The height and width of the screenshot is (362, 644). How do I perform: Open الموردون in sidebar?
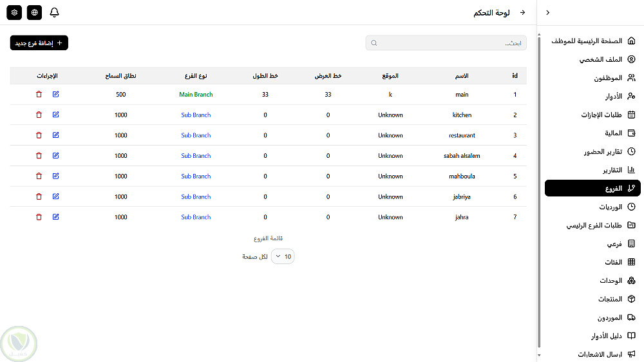[592, 317]
